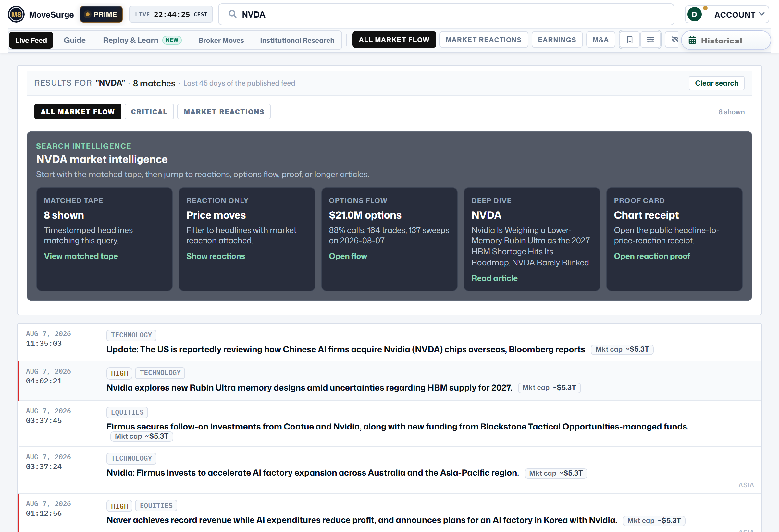
Task: Click EQUITIES tag on 03:37:45 row
Action: [127, 412]
